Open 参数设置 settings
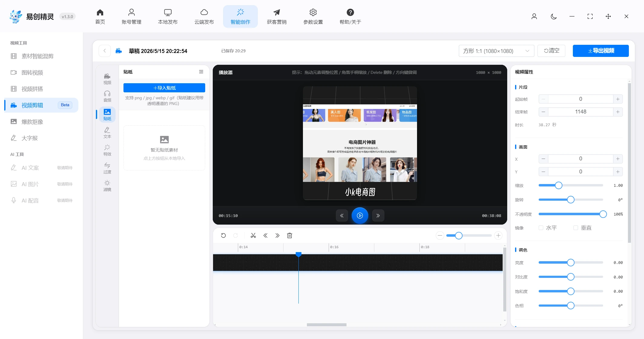 [x=313, y=17]
